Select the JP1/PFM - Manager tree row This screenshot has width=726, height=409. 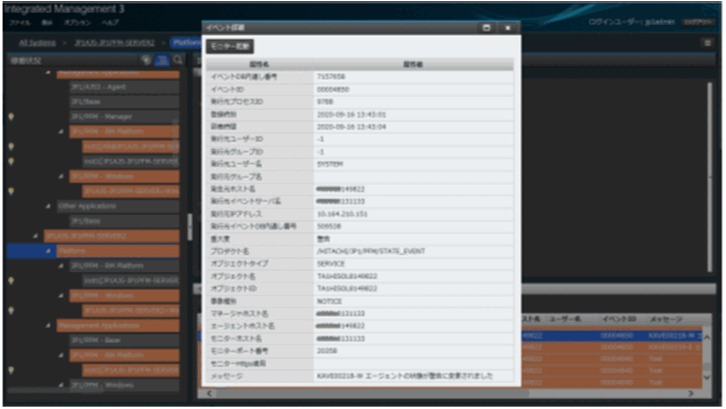(124, 117)
